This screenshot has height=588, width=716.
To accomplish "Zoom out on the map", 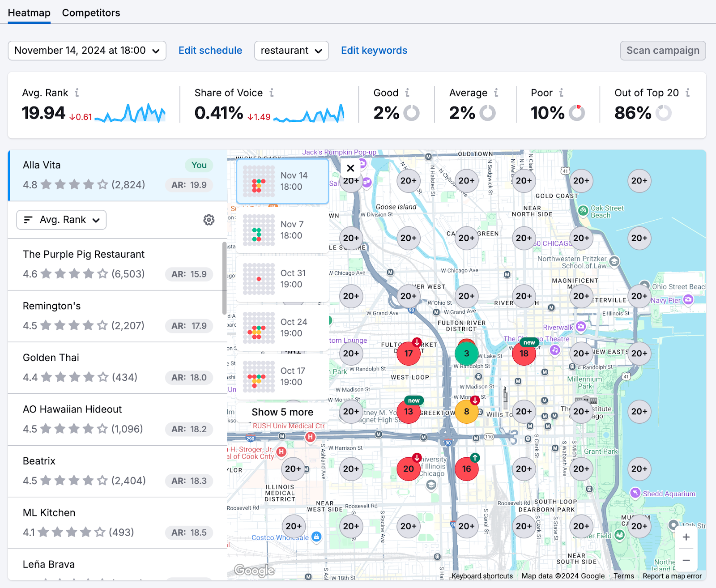I will [x=686, y=560].
